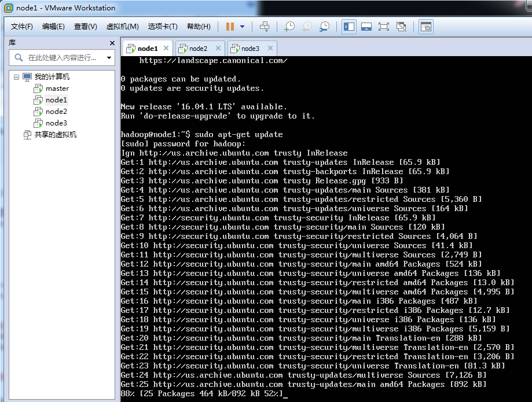Click the 'New release 16.04.1 LTS available' line
Viewport: 532px width, 402px height.
(204, 107)
